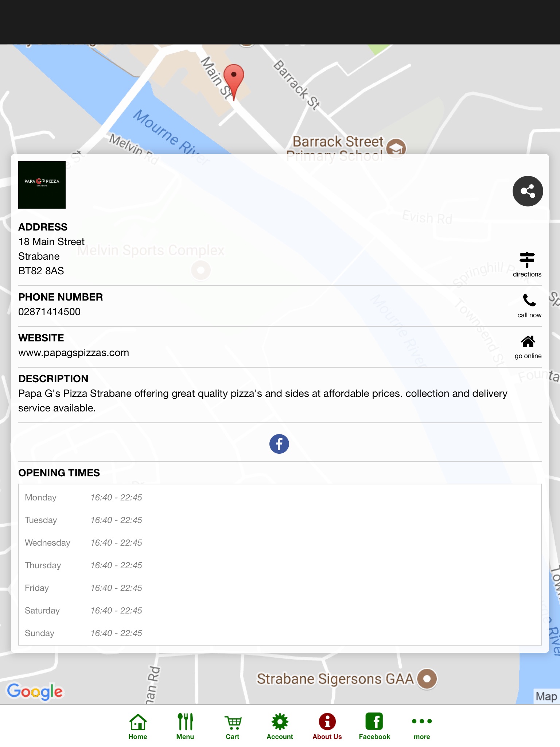Viewport: 560px width, 747px height.
Task: Open the Menu tab
Action: tap(185, 727)
